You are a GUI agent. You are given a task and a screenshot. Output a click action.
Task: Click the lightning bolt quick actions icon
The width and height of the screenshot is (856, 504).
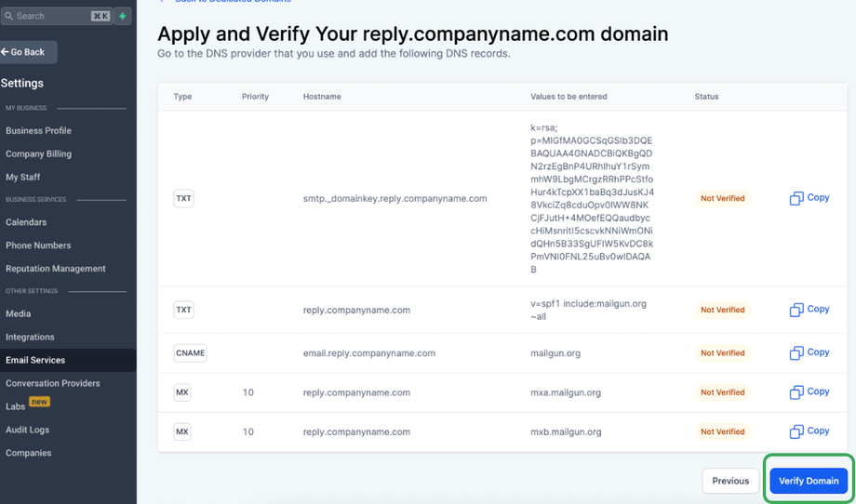point(123,16)
